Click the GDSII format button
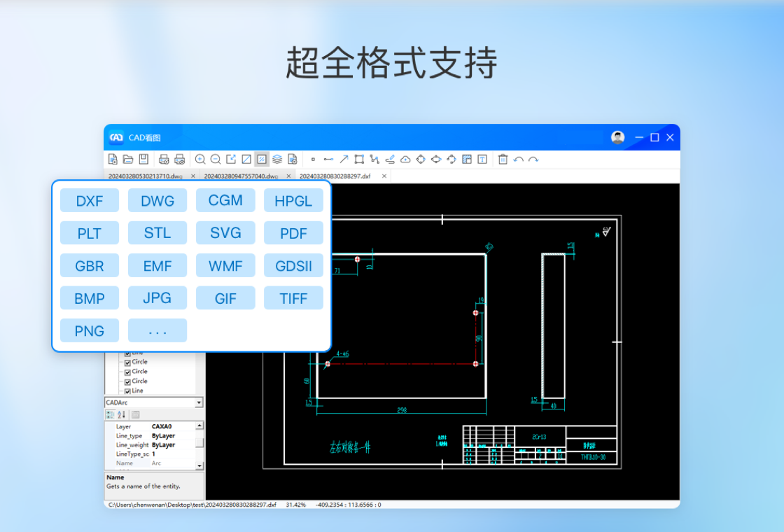 [x=293, y=265]
